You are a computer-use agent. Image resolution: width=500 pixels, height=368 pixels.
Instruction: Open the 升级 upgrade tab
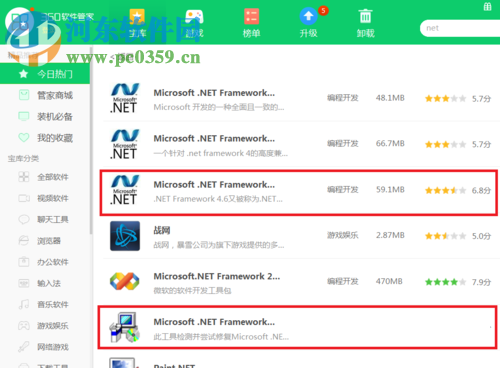tap(308, 23)
